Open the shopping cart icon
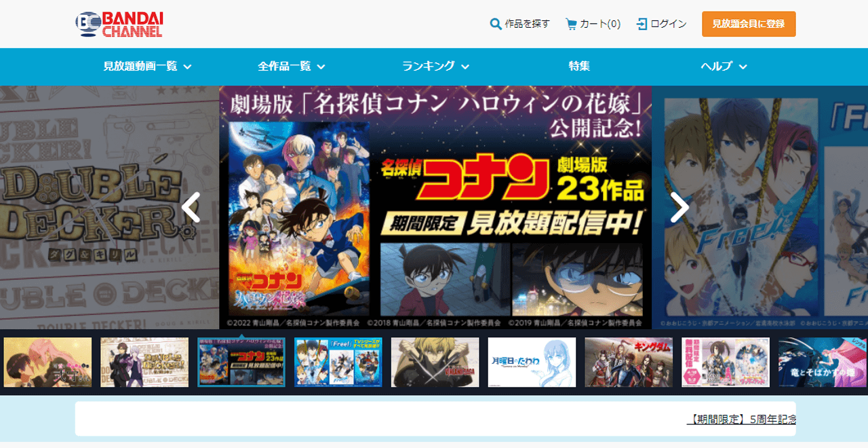The height and width of the screenshot is (448, 868). [571, 24]
